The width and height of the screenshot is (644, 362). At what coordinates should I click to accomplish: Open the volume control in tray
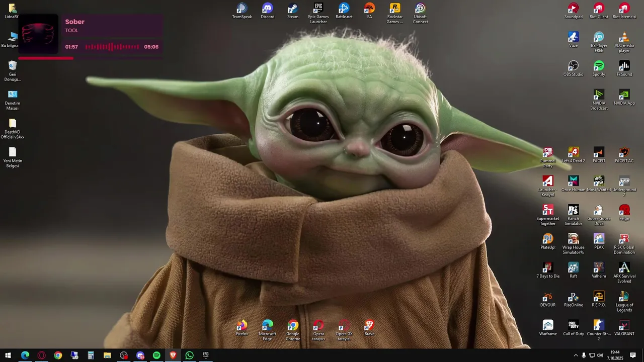(600, 355)
